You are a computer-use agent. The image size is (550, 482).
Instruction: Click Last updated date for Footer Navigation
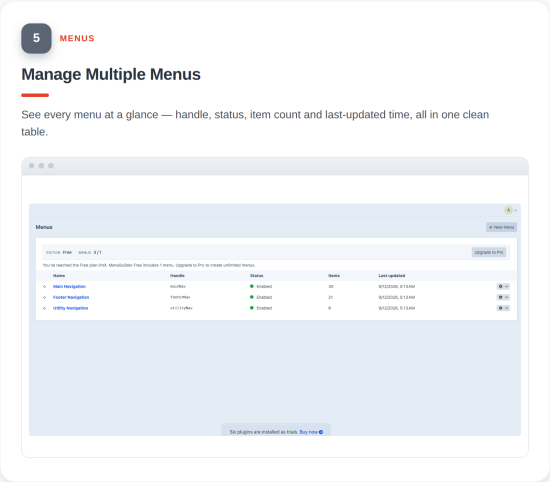click(396, 297)
